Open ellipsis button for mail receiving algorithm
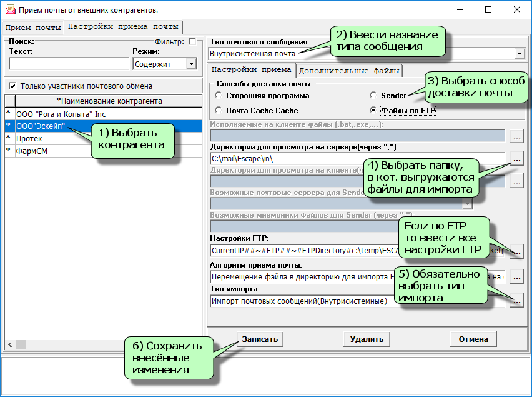The image size is (532, 397). 516,276
